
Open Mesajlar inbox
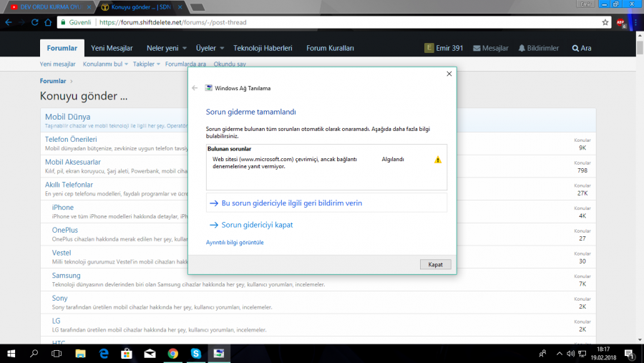[x=491, y=48]
